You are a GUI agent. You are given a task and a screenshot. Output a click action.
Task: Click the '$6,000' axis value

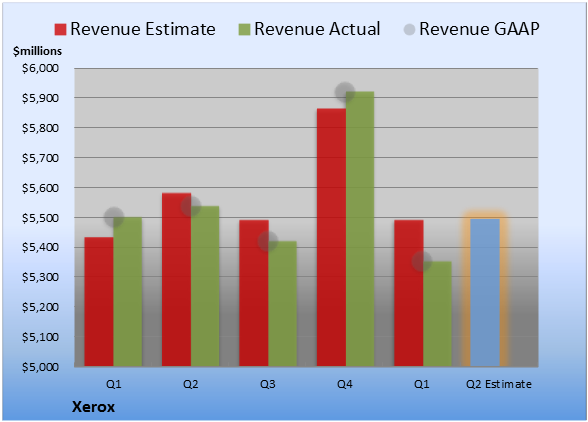40,68
